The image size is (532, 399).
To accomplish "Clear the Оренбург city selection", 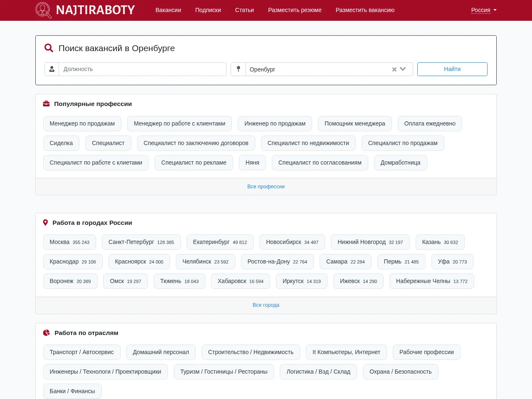I will tap(394, 69).
